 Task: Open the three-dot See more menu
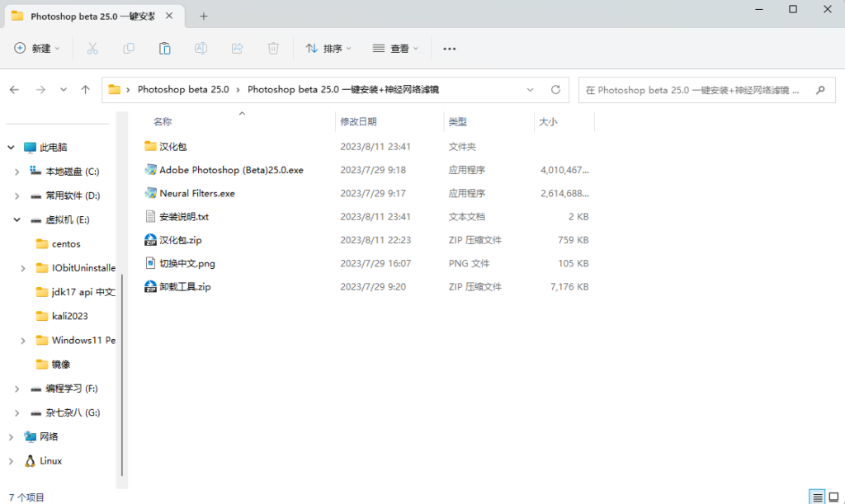click(x=450, y=49)
